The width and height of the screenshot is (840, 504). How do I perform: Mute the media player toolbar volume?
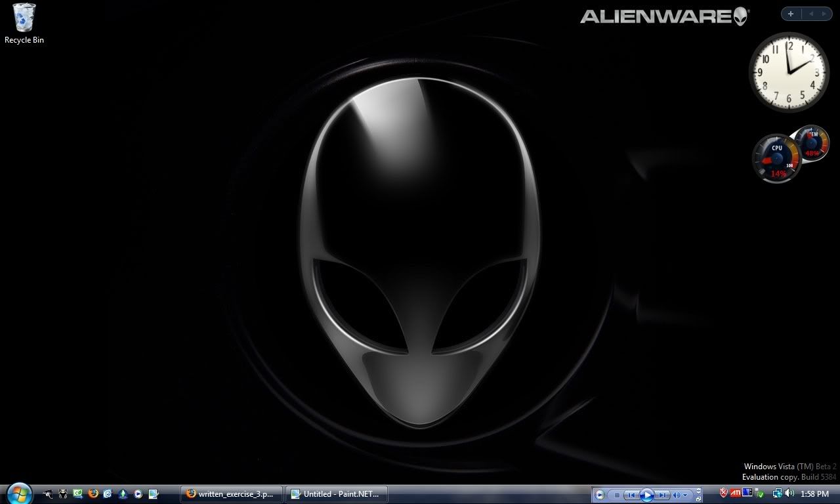pos(676,495)
